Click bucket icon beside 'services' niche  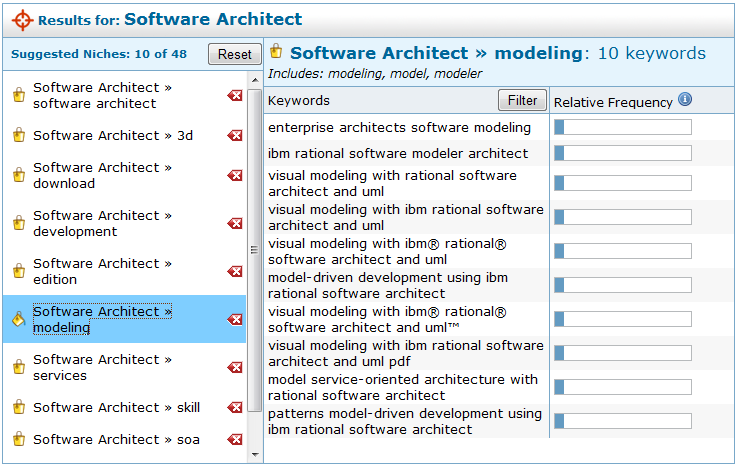(19, 367)
